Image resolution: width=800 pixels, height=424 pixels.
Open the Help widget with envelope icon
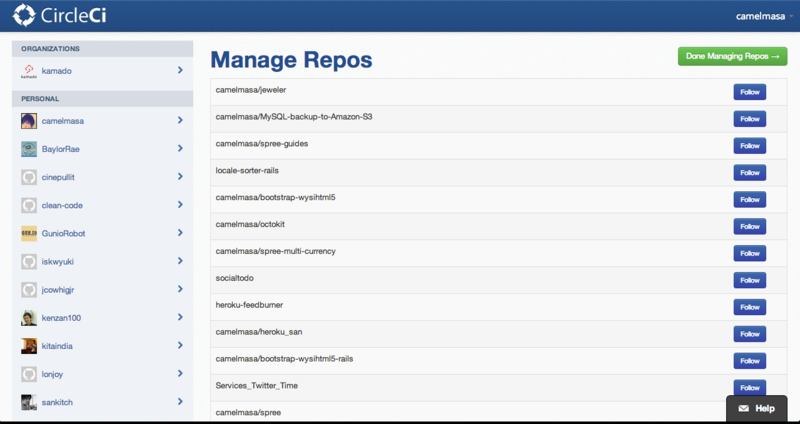click(757, 408)
